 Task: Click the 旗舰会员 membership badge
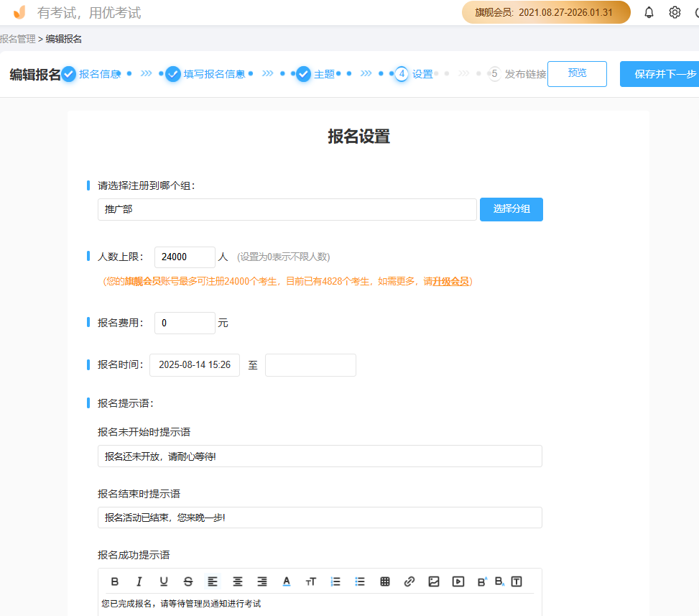[546, 12]
